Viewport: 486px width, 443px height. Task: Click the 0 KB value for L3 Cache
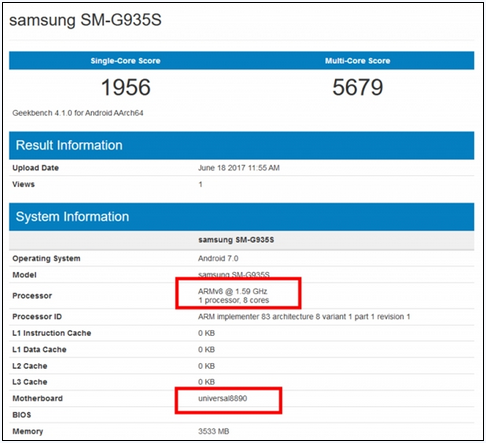[x=206, y=382]
